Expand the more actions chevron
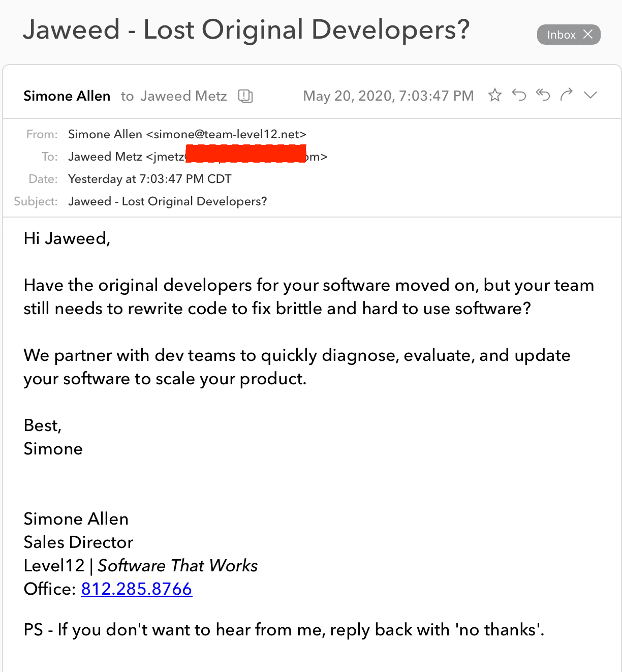 tap(590, 95)
